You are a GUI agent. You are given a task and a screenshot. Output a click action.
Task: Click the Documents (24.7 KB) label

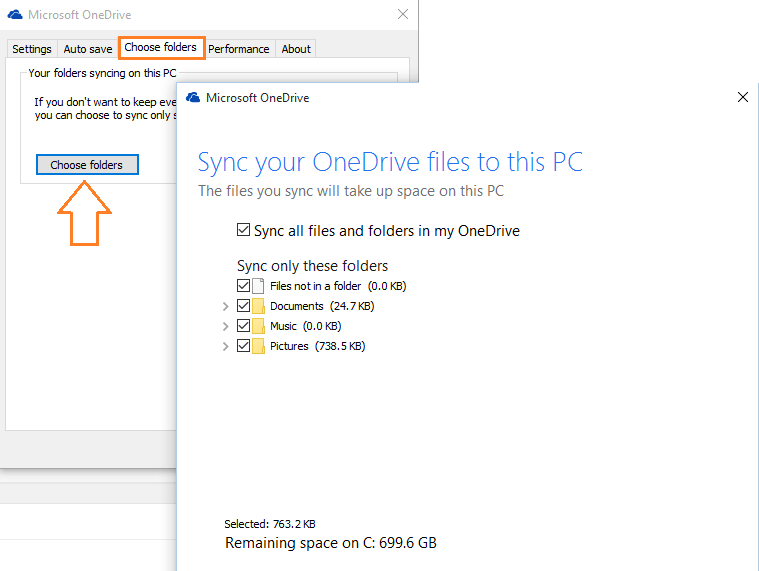point(322,306)
